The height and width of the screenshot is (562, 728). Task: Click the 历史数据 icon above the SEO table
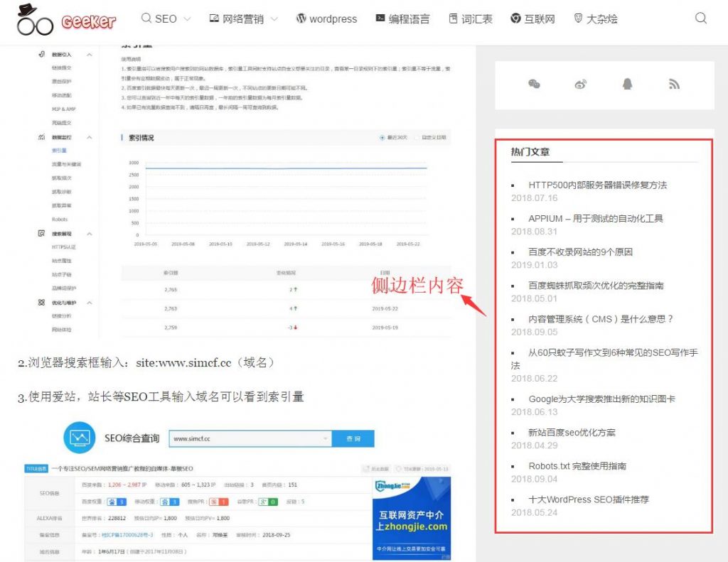point(365,469)
